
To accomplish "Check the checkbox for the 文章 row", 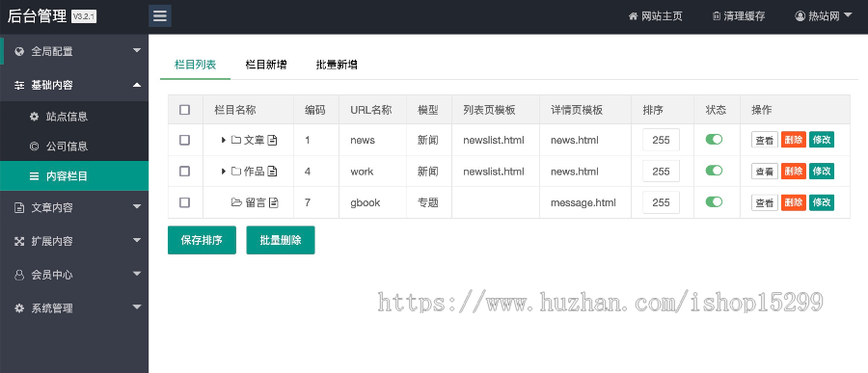I will click(185, 140).
